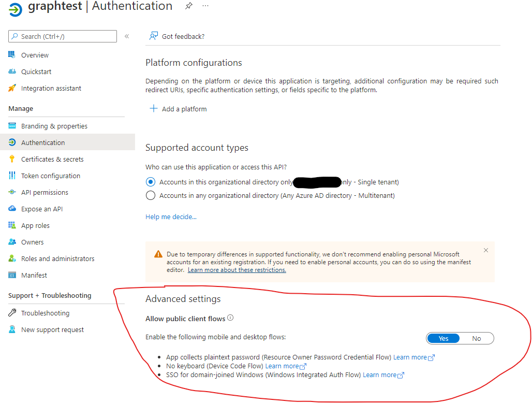Open the more options ellipsis in header
This screenshot has width=532, height=403.
tap(205, 6)
